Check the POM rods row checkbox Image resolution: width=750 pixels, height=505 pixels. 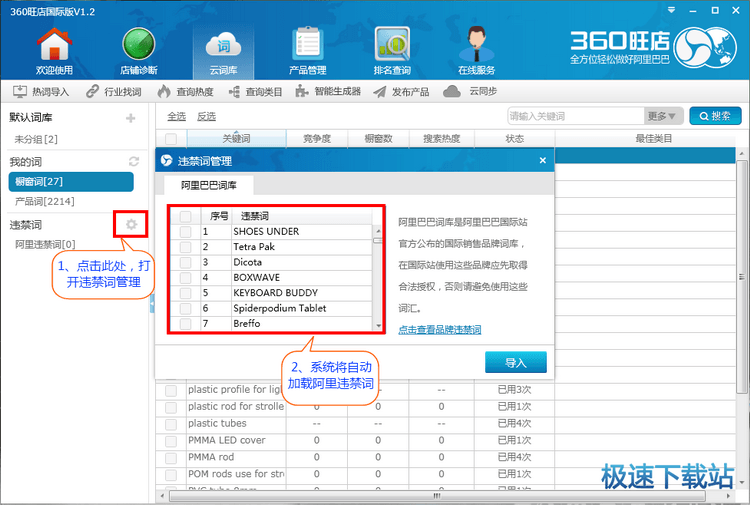tap(171, 474)
